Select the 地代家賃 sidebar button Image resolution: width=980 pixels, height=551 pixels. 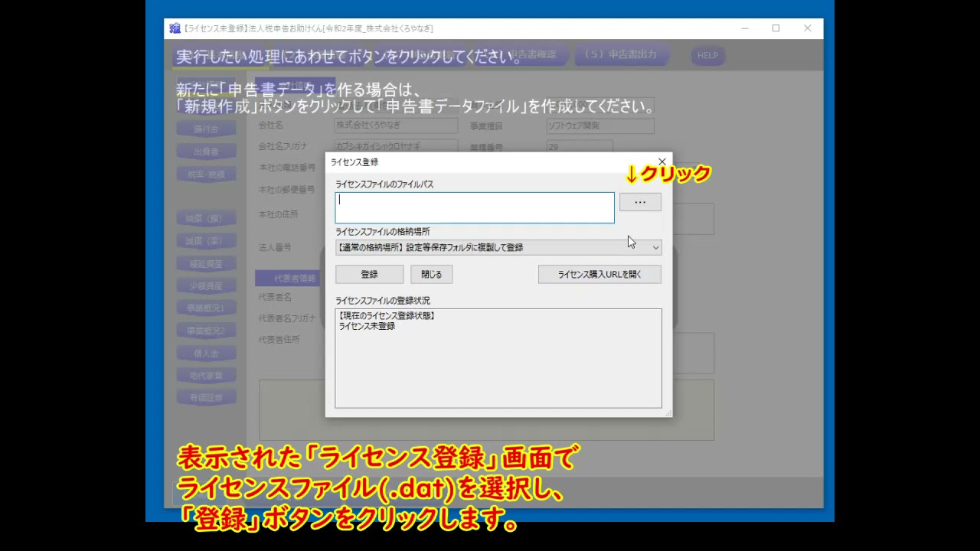click(x=206, y=376)
